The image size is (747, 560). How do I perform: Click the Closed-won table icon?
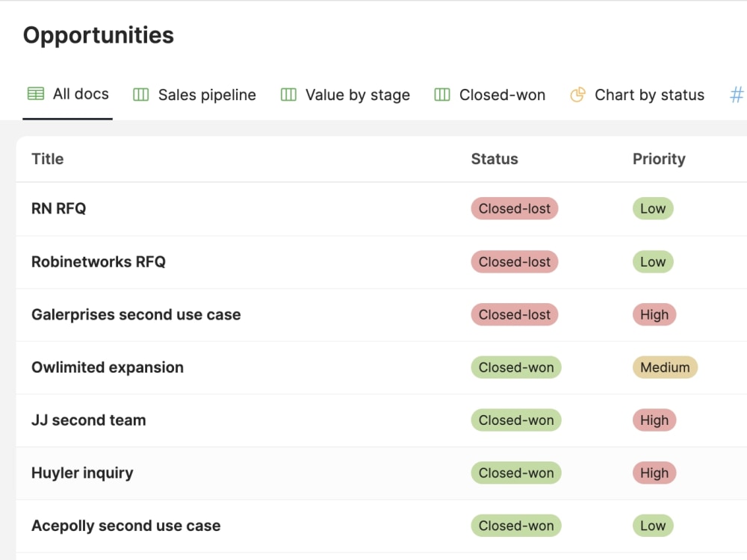click(x=441, y=94)
